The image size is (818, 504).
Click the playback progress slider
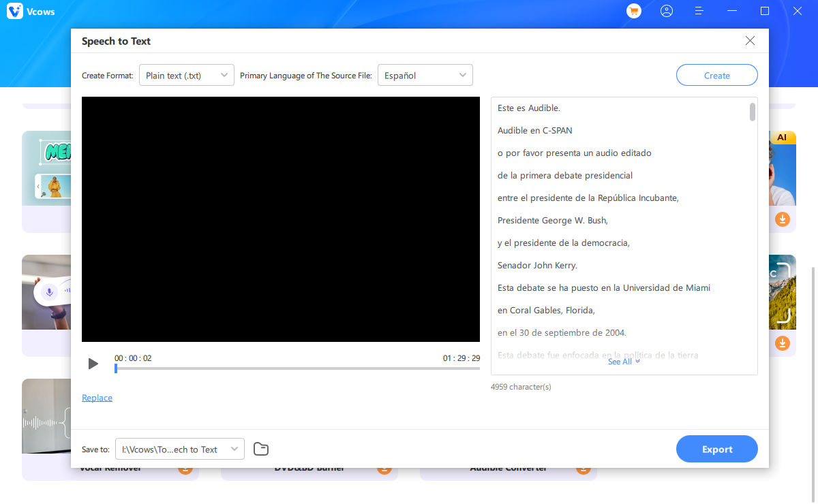[297, 368]
